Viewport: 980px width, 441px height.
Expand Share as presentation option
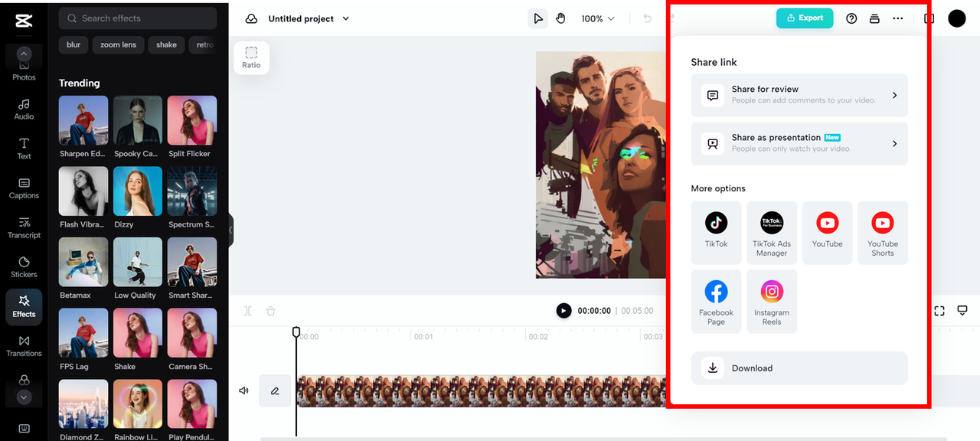[799, 143]
